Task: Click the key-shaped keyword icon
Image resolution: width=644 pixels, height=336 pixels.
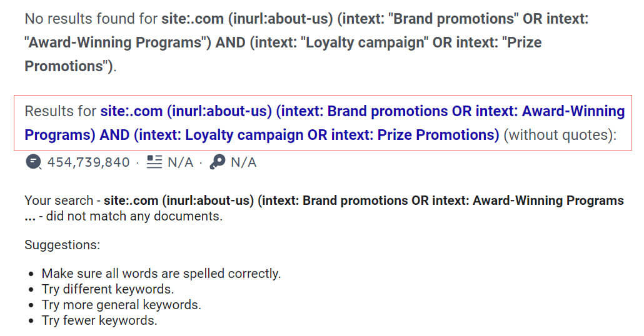Action: [x=217, y=162]
